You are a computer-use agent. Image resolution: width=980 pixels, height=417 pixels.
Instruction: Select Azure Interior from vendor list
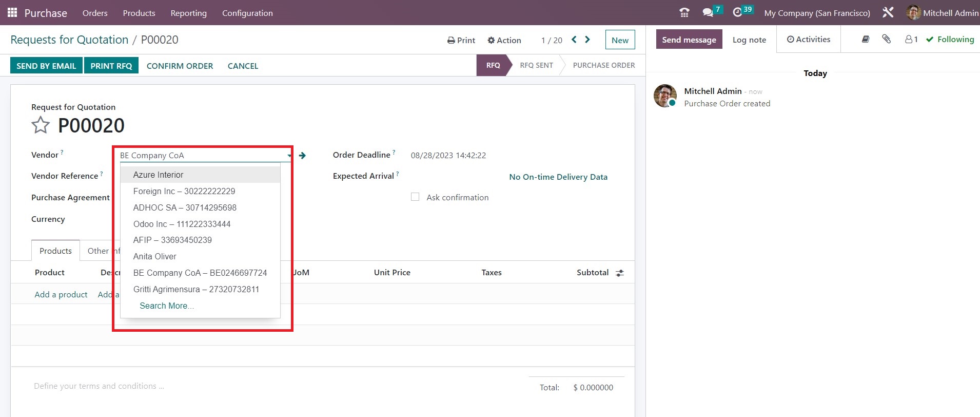pos(158,175)
